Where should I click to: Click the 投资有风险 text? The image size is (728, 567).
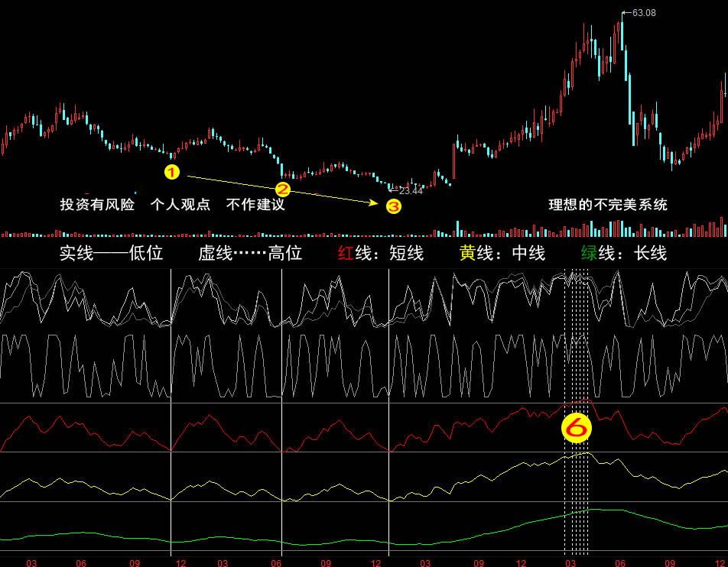(x=97, y=205)
